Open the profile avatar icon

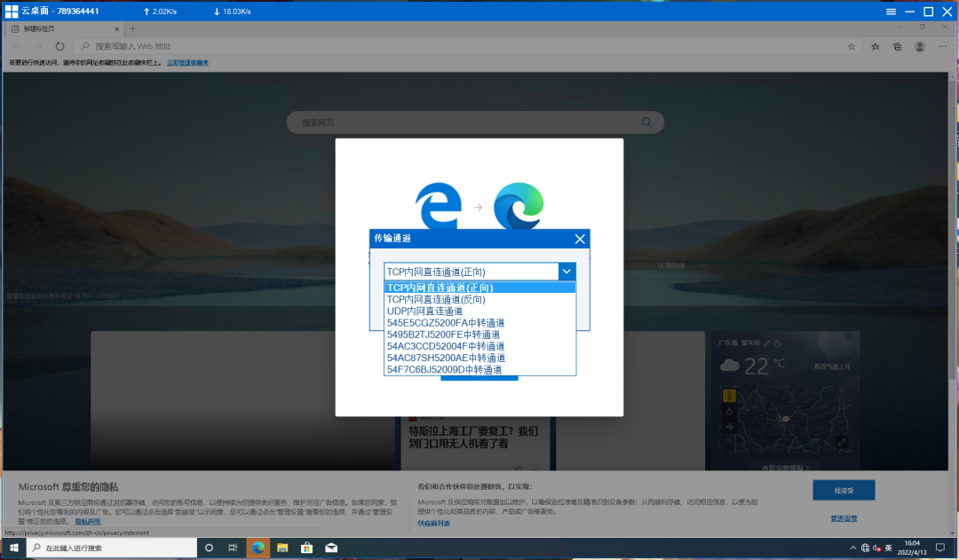[919, 46]
